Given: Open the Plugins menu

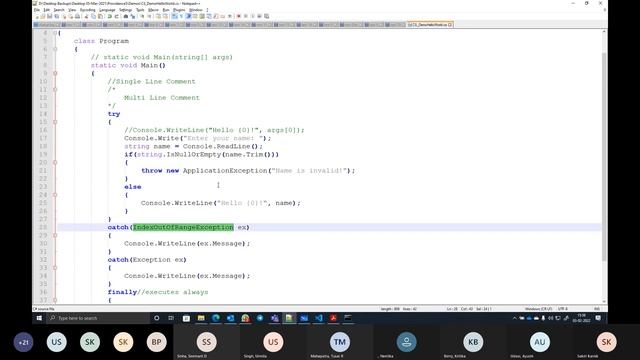Looking at the screenshot, I should click(179, 10).
